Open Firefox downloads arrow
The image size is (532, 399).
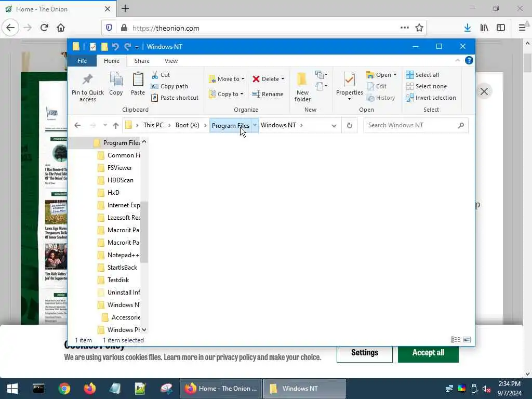pyautogui.click(x=468, y=28)
